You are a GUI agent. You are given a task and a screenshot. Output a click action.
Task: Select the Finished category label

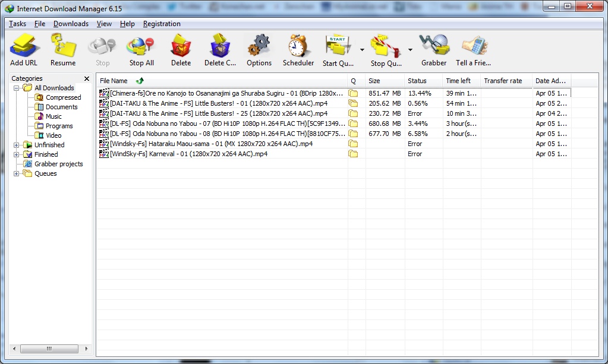46,154
